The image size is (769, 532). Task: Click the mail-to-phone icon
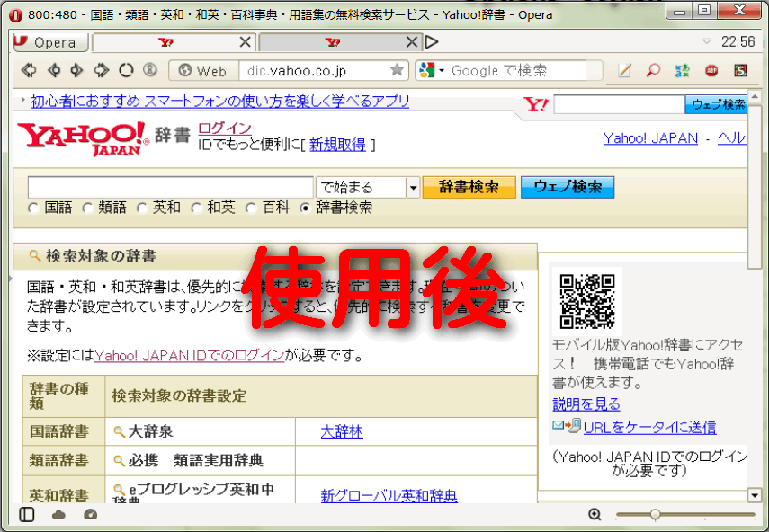click(567, 425)
